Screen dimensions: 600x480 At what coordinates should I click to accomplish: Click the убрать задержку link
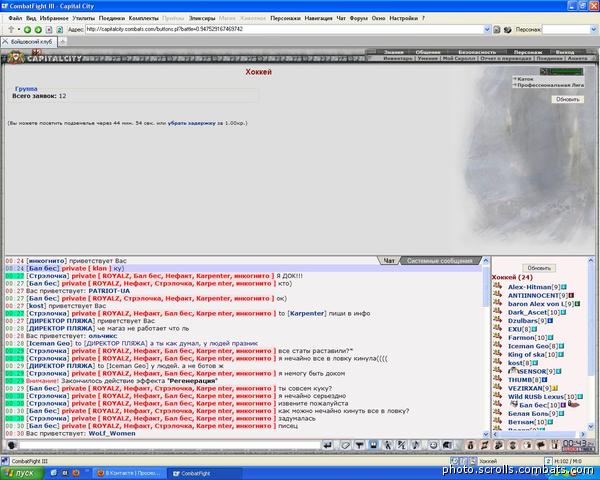pos(192,123)
